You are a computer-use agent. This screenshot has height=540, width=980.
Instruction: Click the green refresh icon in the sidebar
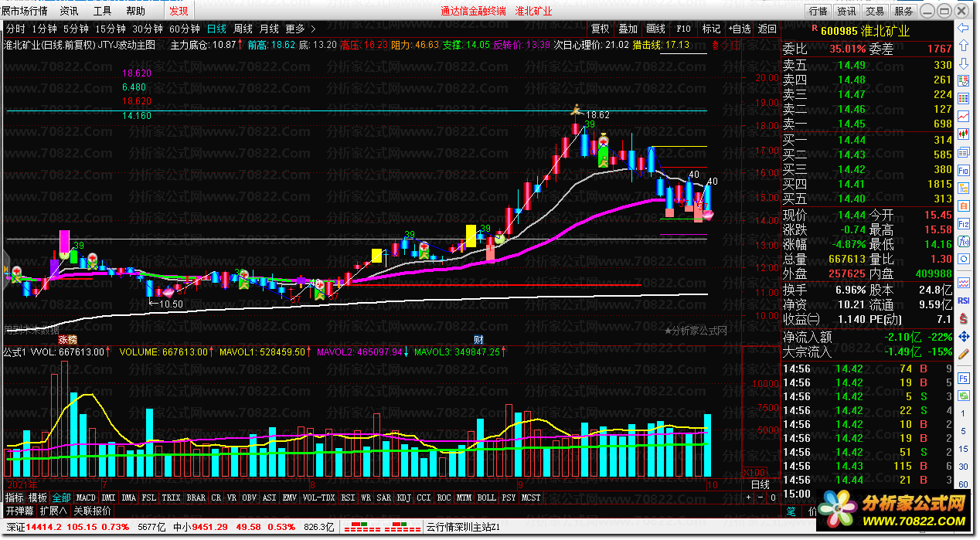(963, 396)
